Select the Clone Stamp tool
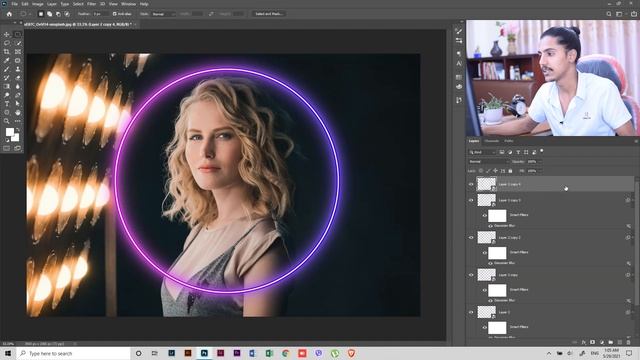The width and height of the screenshot is (640, 360). coord(18,69)
